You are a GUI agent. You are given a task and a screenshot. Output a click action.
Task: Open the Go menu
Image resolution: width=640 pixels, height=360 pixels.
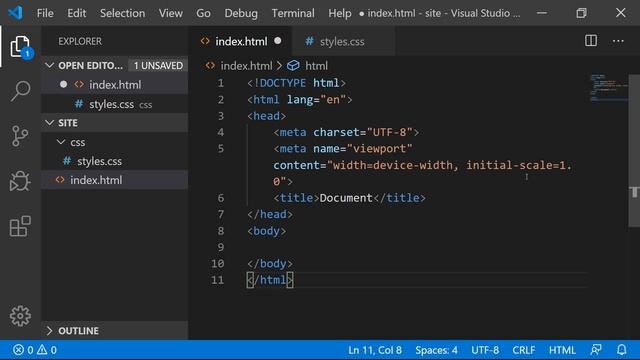(203, 13)
